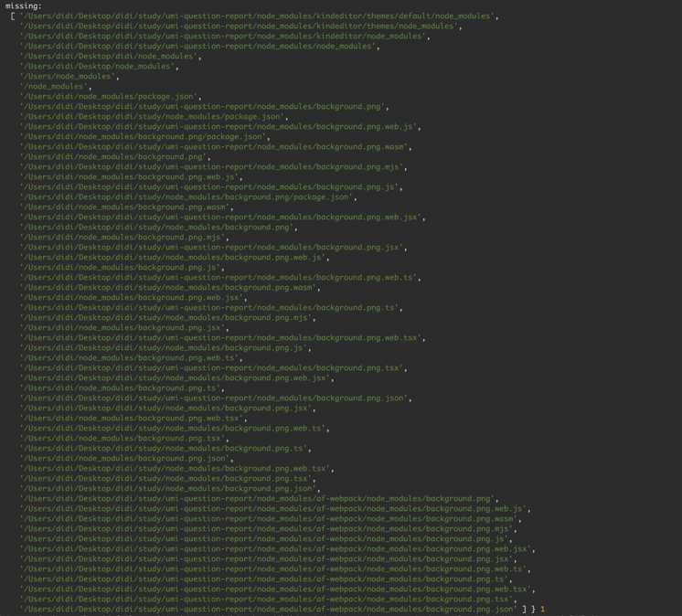
Task: Click the study/node_modules/background.png.web.tsx line
Action: click(177, 469)
